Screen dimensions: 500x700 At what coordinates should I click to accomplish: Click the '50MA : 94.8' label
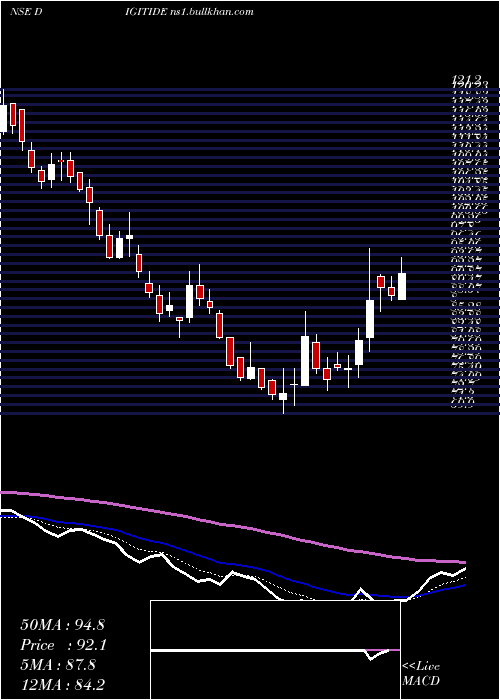point(62,625)
